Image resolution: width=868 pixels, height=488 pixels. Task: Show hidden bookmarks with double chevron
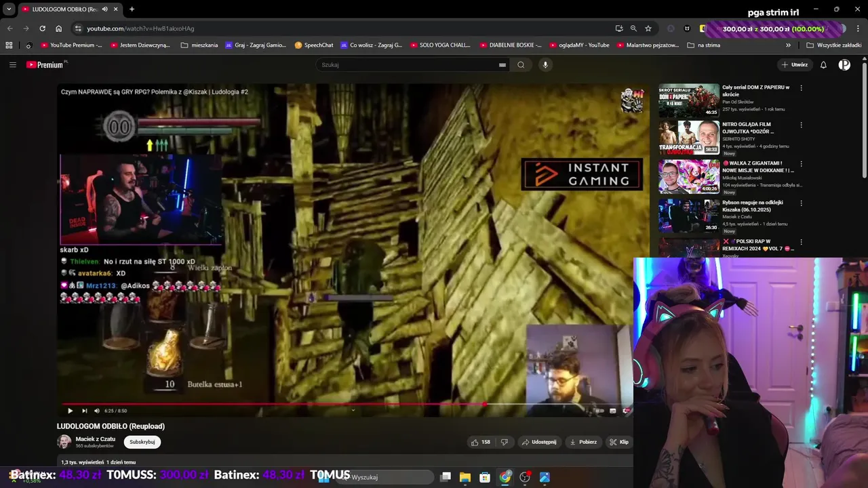click(788, 45)
